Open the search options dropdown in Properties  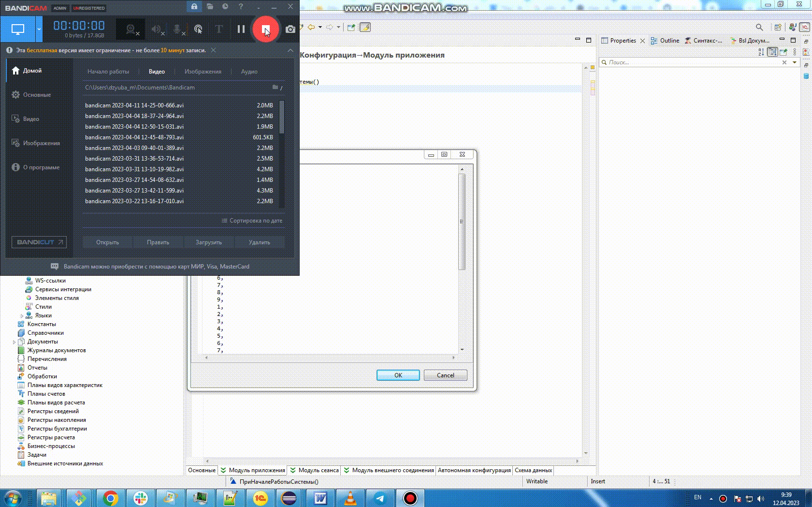click(x=795, y=62)
